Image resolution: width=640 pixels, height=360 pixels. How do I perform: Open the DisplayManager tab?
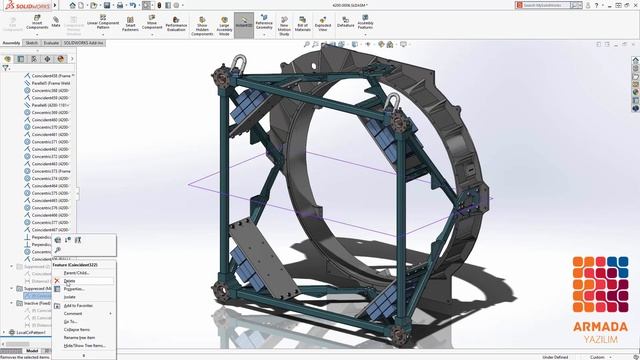[x=61, y=59]
